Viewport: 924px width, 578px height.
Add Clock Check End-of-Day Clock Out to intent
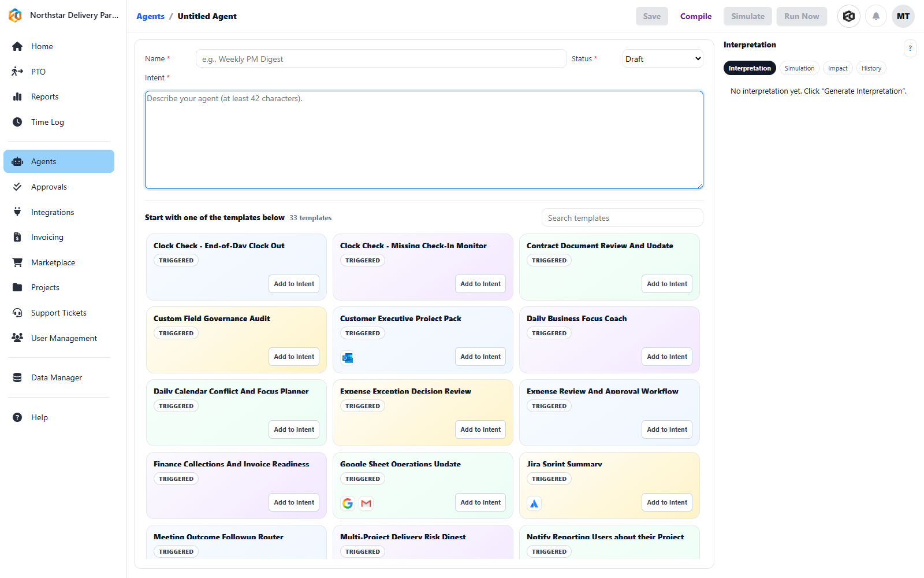(x=294, y=284)
